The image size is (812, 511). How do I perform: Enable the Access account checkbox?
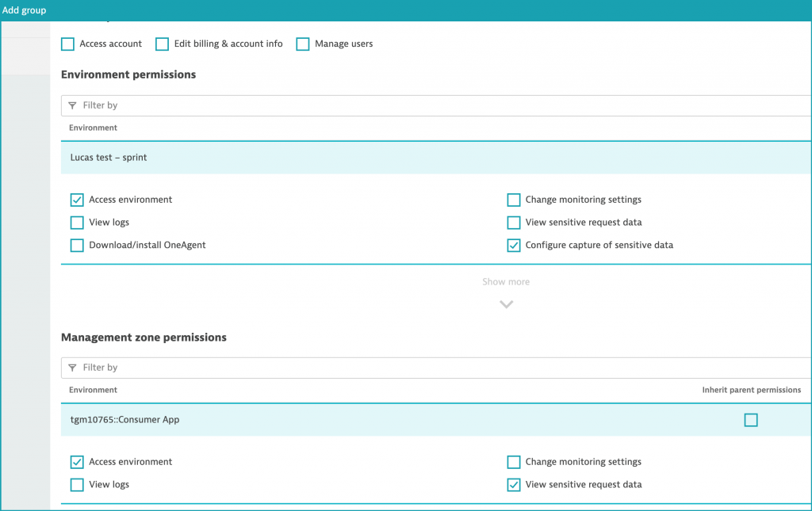click(68, 44)
